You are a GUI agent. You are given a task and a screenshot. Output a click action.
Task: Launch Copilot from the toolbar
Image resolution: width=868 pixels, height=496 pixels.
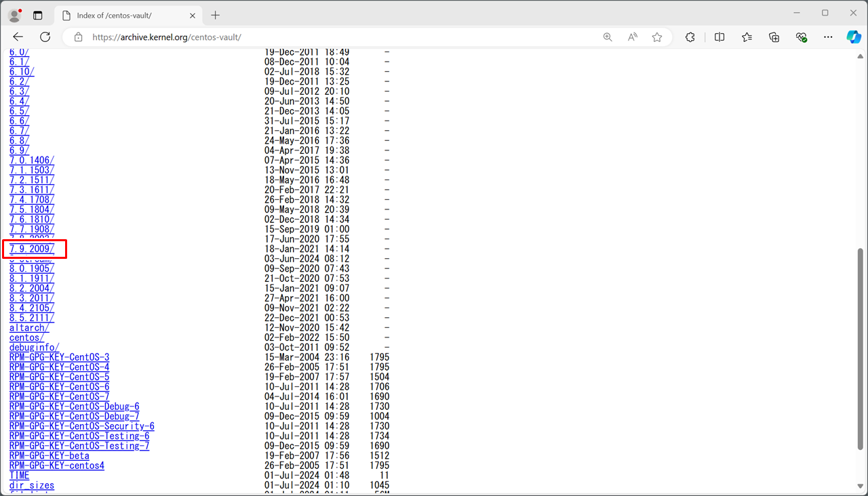(853, 37)
